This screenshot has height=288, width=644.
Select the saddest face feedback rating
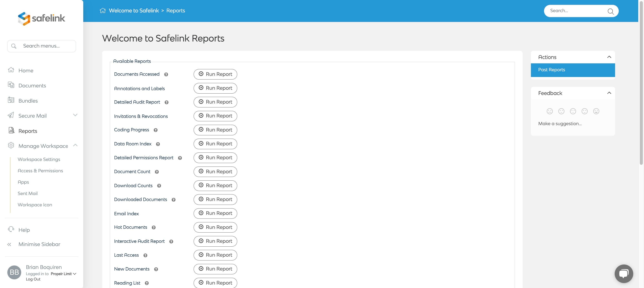tap(550, 111)
